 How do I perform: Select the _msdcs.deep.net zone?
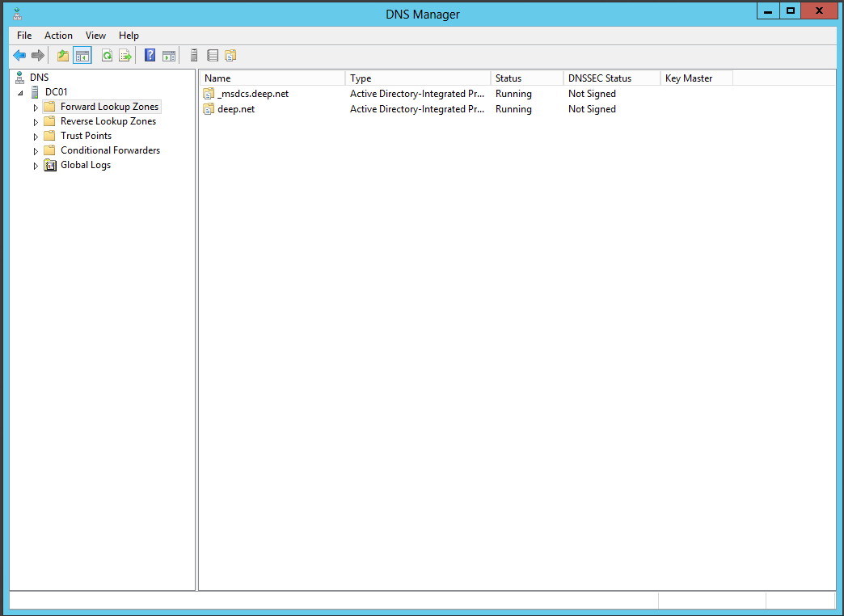click(x=252, y=94)
